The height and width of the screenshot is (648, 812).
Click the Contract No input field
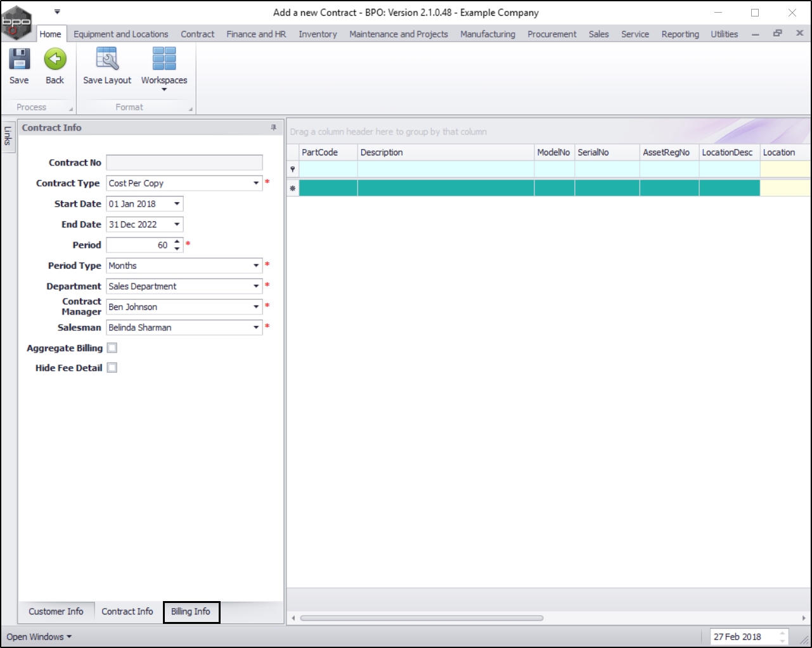point(184,163)
